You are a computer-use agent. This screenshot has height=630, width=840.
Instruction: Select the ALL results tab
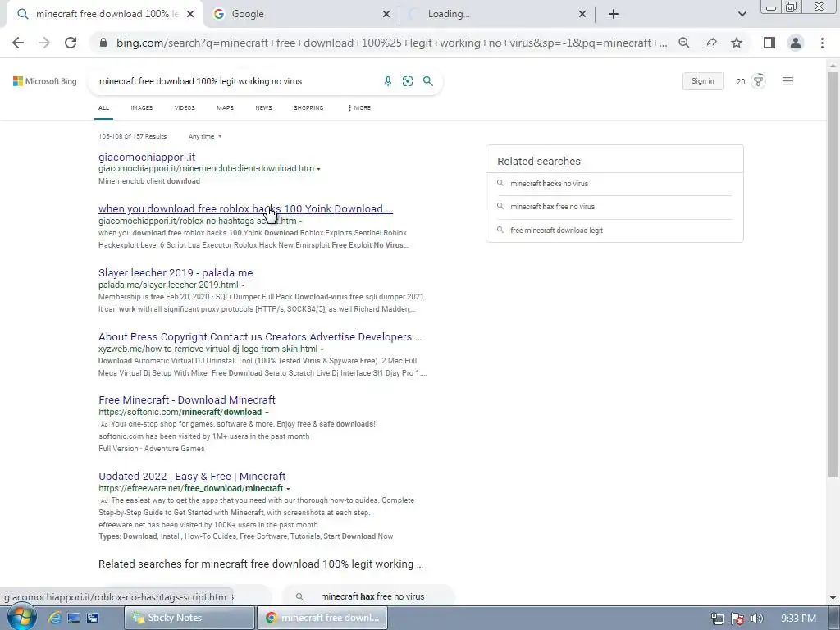(x=103, y=107)
